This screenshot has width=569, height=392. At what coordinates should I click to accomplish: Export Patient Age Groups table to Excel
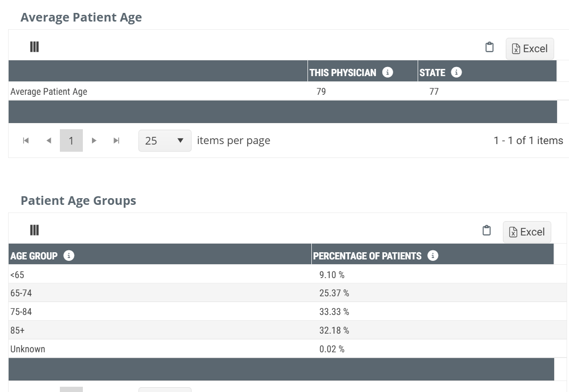526,232
